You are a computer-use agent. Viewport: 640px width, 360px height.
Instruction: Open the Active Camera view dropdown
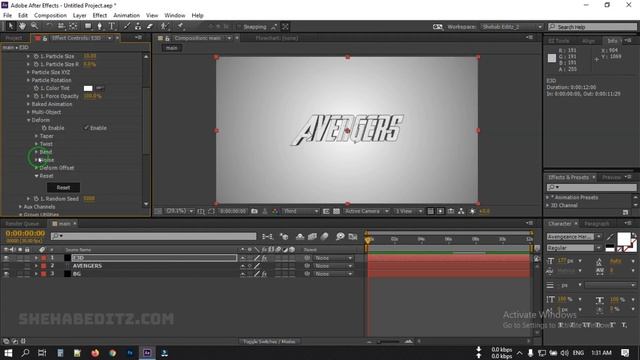[x=366, y=211]
